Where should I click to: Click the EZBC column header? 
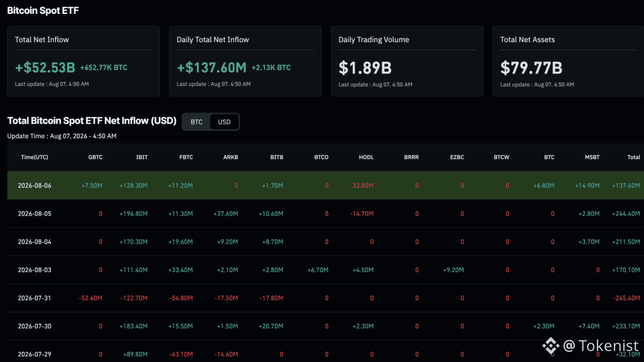point(457,157)
